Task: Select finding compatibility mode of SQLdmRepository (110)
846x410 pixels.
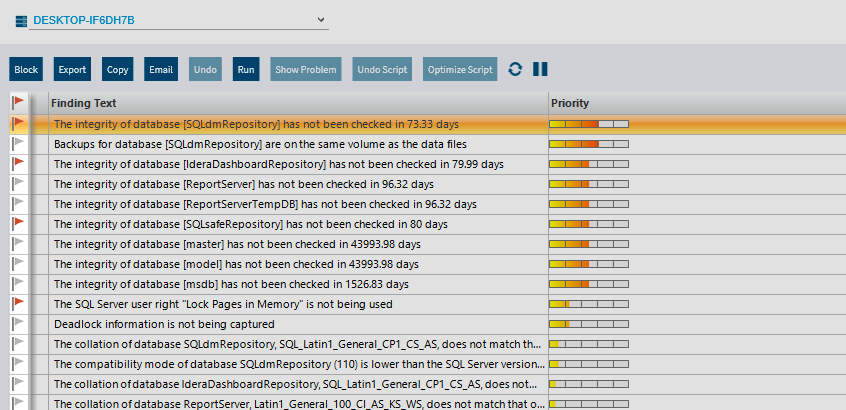Action: tap(299, 364)
